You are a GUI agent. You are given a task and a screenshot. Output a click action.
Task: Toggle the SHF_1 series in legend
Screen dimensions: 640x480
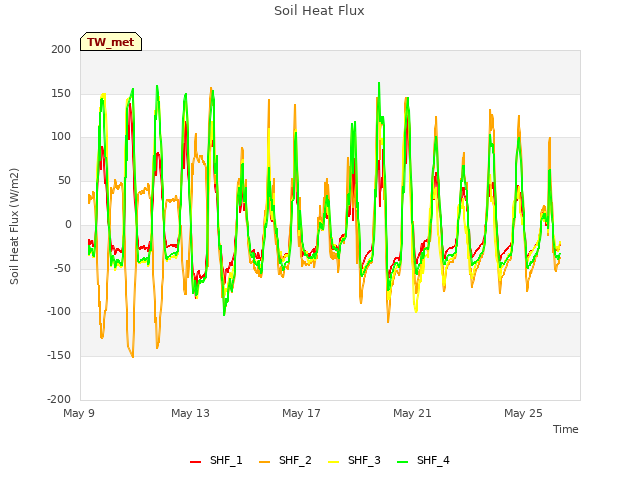click(216, 461)
